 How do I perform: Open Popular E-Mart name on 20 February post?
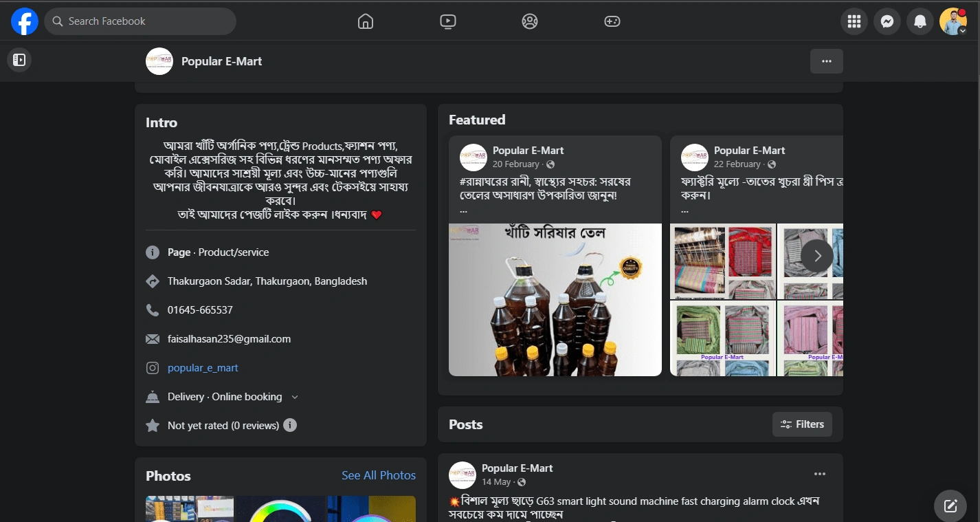pyautogui.click(x=528, y=151)
